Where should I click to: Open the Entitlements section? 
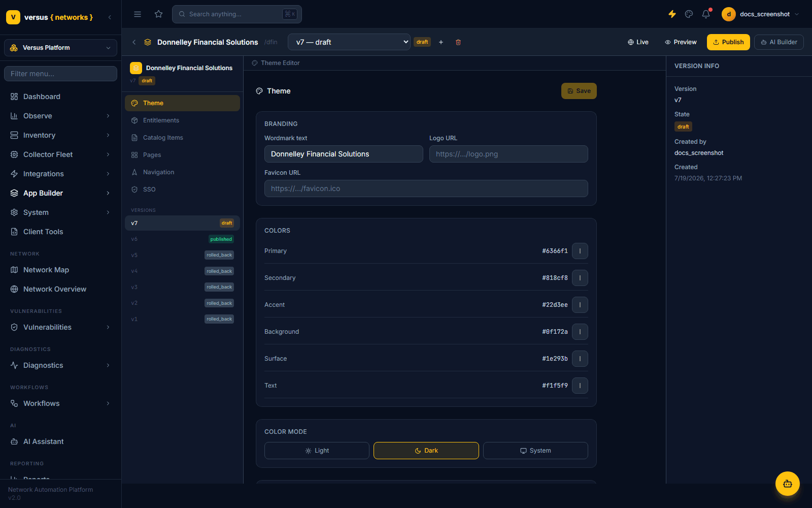coord(182,120)
